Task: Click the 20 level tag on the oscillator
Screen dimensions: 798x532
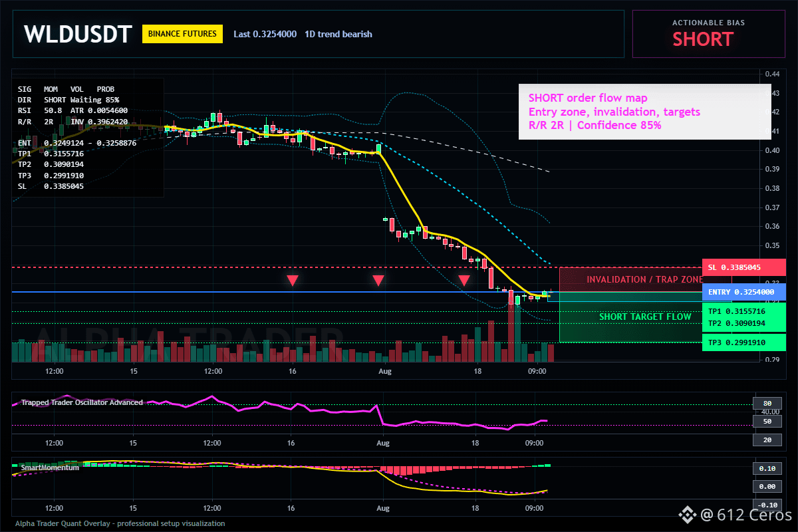Action: tap(766, 440)
